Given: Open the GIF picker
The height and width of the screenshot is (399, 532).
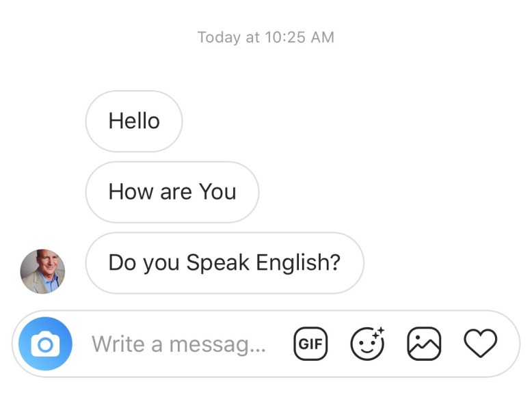Looking at the screenshot, I should tap(310, 344).
